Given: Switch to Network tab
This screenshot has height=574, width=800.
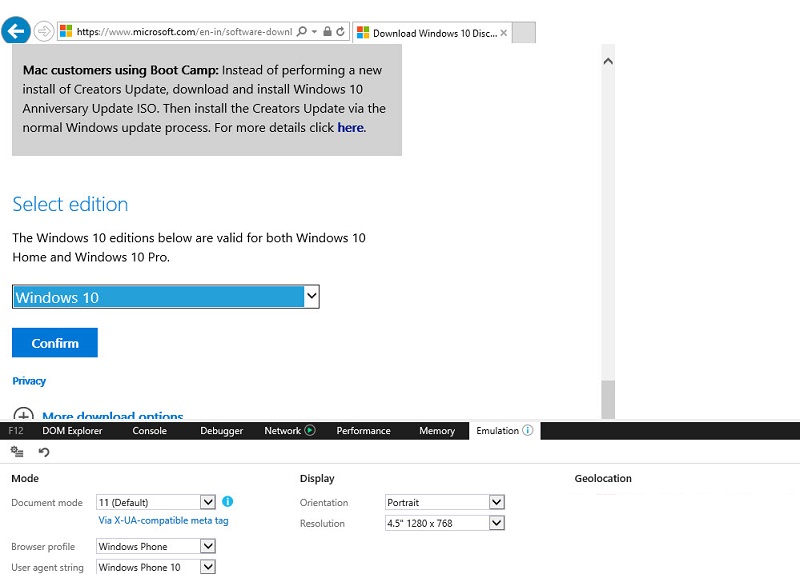Looking at the screenshot, I should click(283, 431).
